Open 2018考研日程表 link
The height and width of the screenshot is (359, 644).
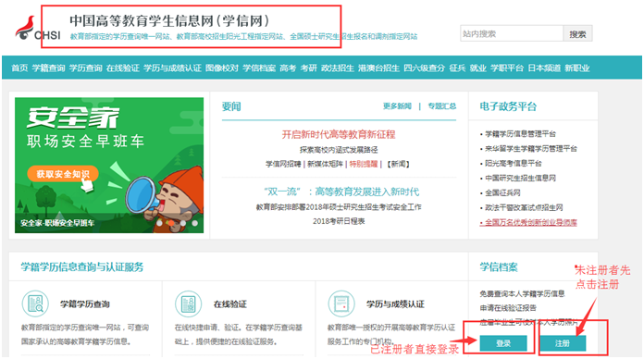tap(339, 221)
